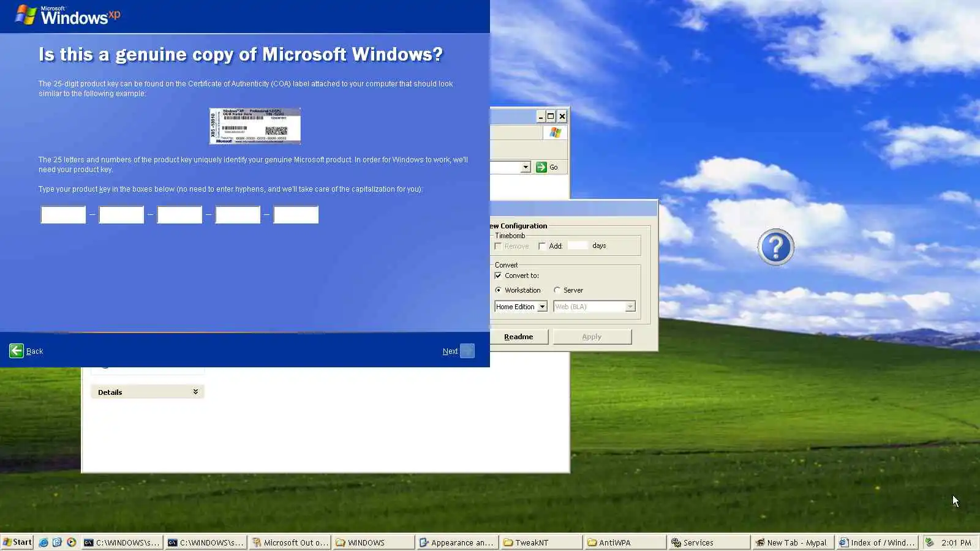This screenshot has height=551, width=980.
Task: Switch to New Tab - Mypal taskbar button
Action: click(x=793, y=542)
